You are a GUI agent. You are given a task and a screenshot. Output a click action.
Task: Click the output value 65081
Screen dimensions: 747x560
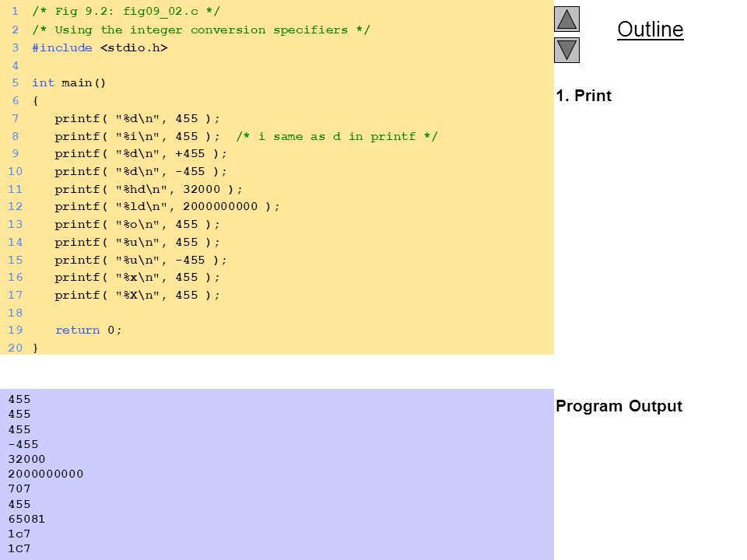pyautogui.click(x=26, y=519)
